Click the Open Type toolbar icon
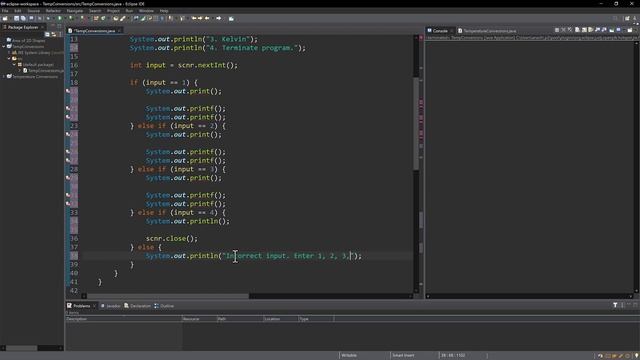The image size is (640, 360). pyautogui.click(x=116, y=18)
